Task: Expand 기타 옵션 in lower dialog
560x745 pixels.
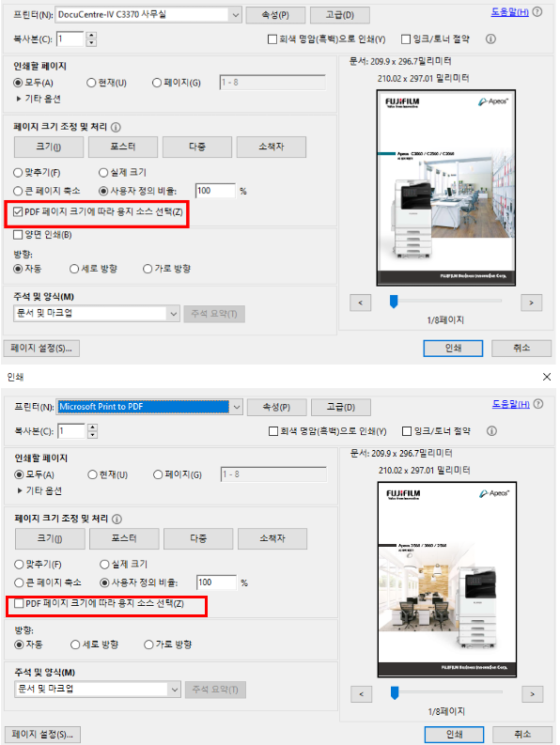Action: pyautogui.click(x=39, y=490)
